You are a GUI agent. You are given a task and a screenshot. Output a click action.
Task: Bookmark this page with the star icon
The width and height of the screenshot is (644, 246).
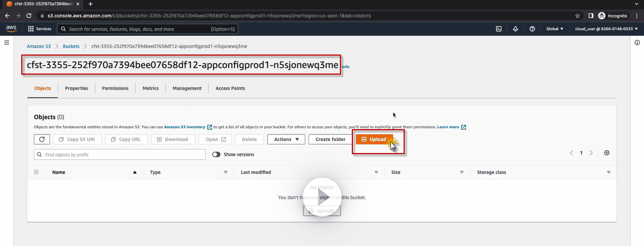click(578, 16)
